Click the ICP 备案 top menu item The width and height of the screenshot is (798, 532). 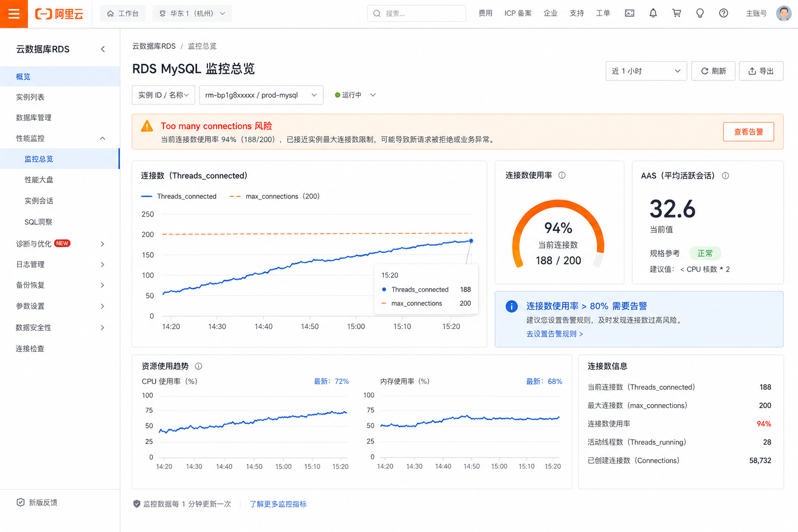click(518, 14)
